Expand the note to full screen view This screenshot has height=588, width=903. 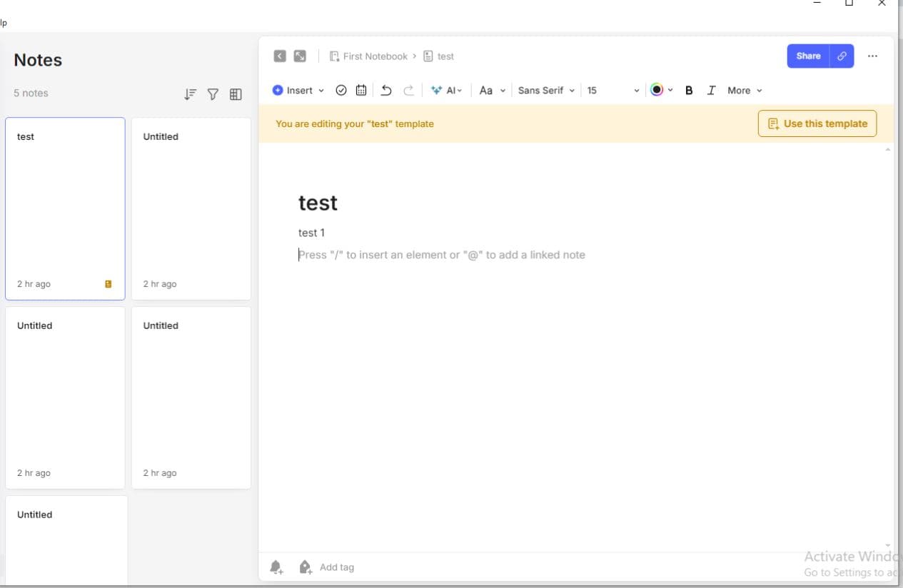coord(299,55)
